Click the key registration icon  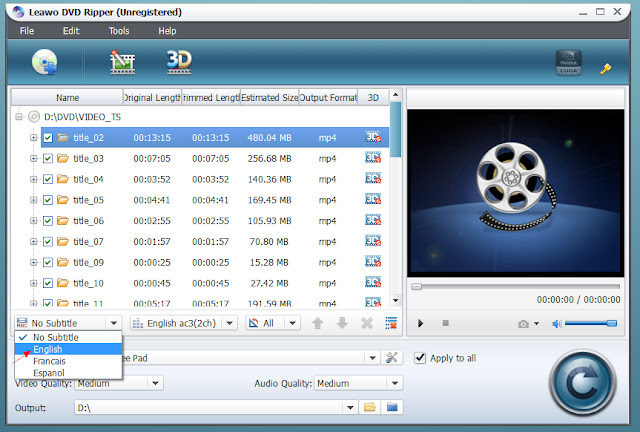click(606, 69)
